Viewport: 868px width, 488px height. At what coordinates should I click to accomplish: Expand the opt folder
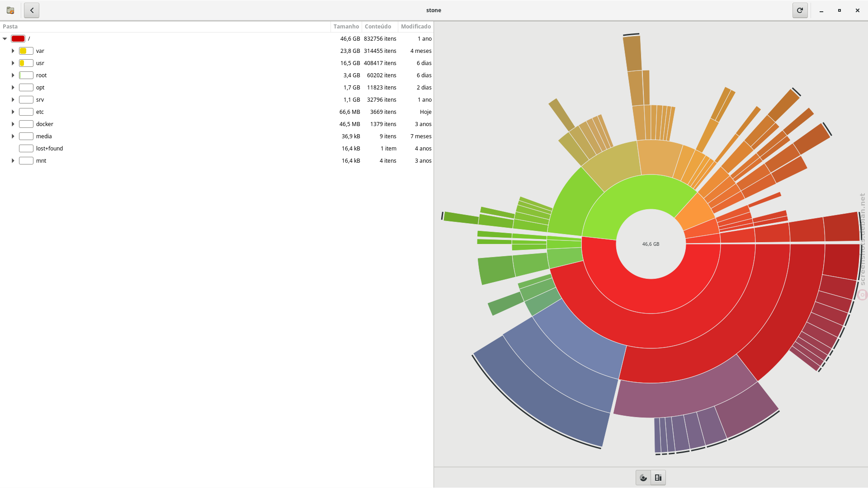click(13, 88)
